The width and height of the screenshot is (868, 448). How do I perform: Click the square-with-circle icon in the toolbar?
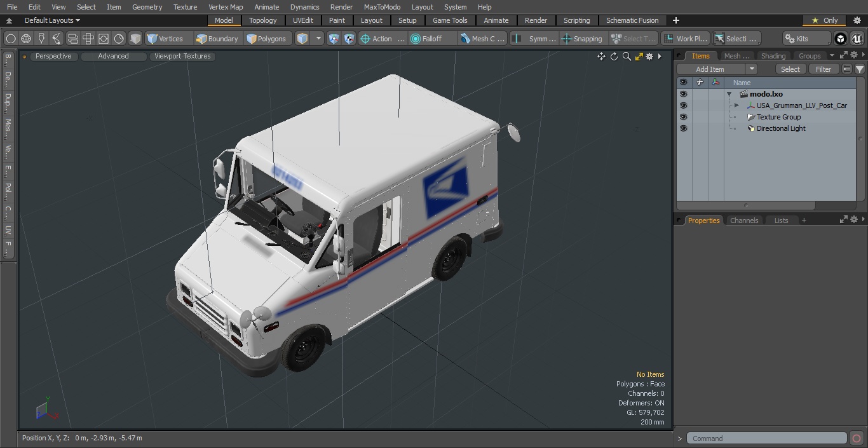(x=103, y=39)
